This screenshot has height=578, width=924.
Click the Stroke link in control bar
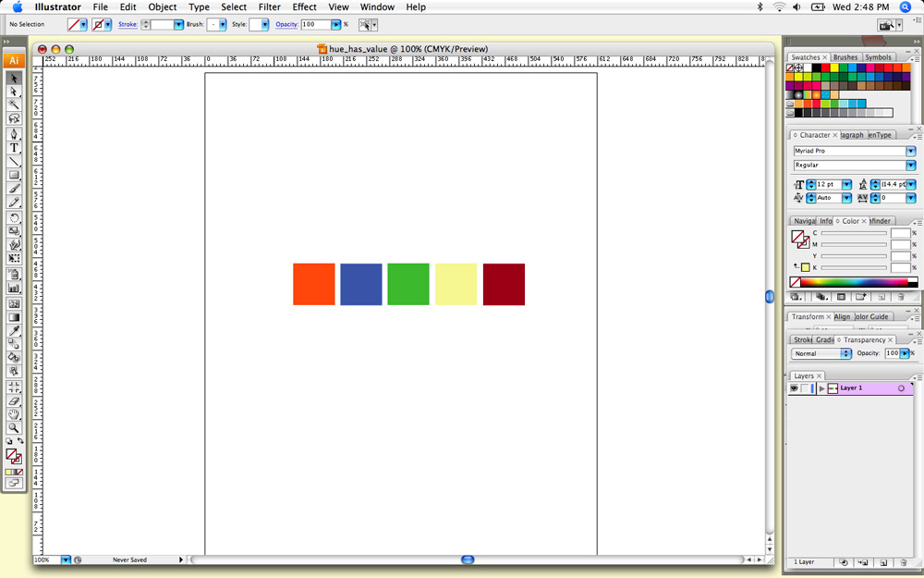click(x=128, y=25)
